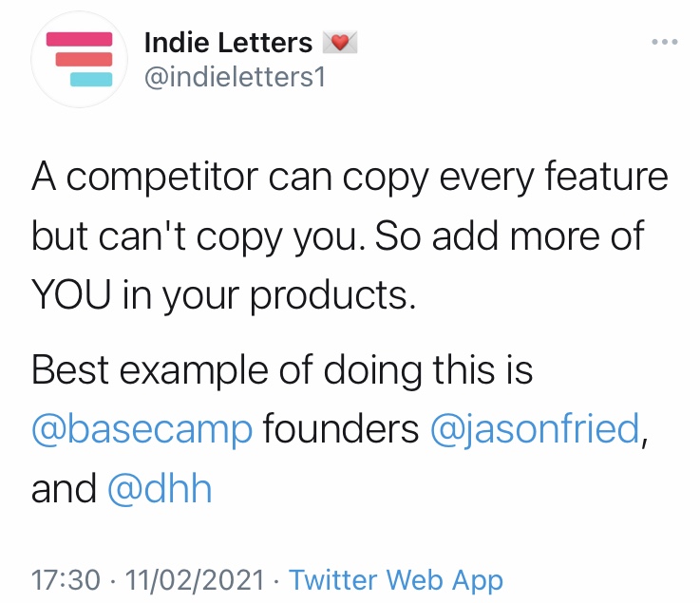
Task: Click the Twitter Web App source link
Action: 396,579
